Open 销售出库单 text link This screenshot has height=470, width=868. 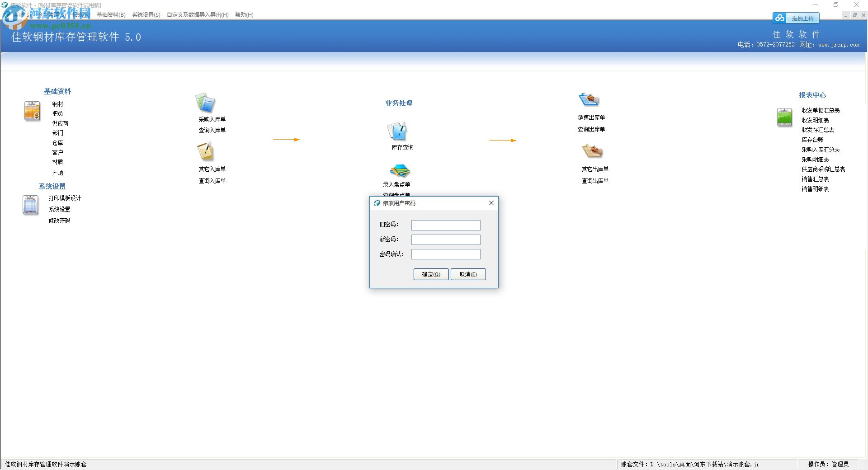[591, 117]
